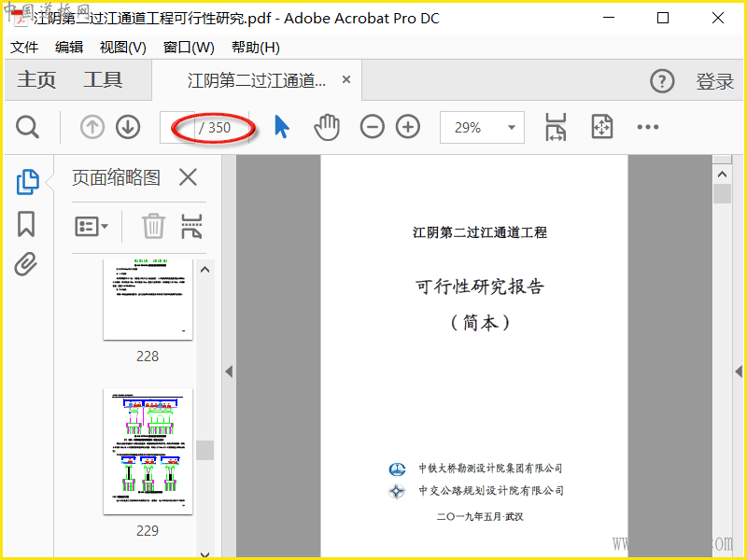Go to next page arrow
The image size is (747, 560).
pos(128,127)
